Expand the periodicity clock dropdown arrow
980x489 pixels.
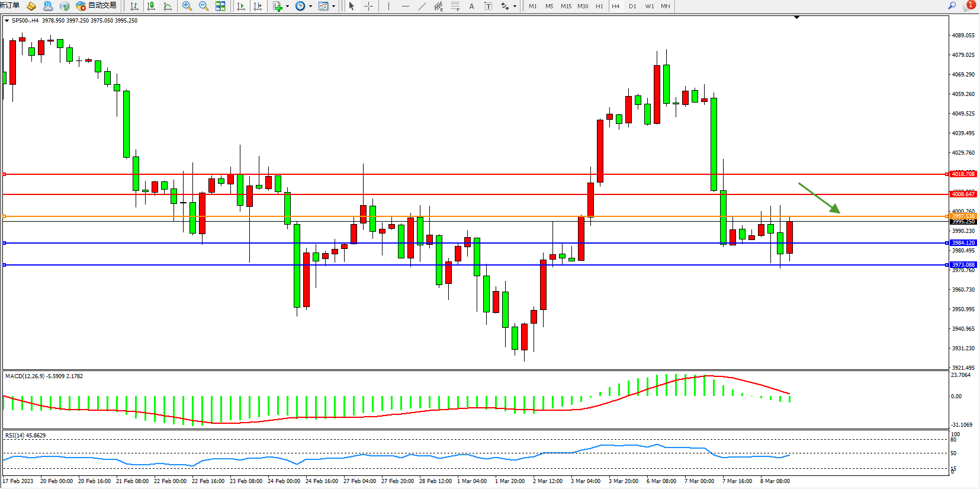point(311,7)
